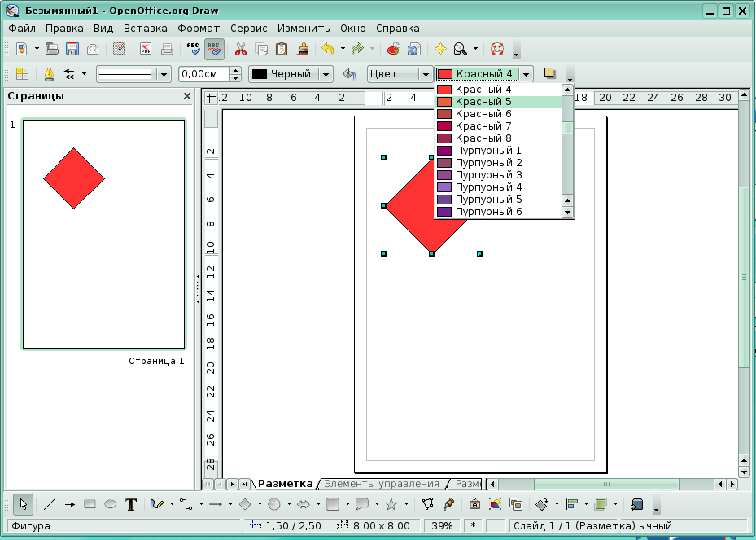The width and height of the screenshot is (756, 540).
Task: Click the Undo arrow icon
Action: click(327, 49)
